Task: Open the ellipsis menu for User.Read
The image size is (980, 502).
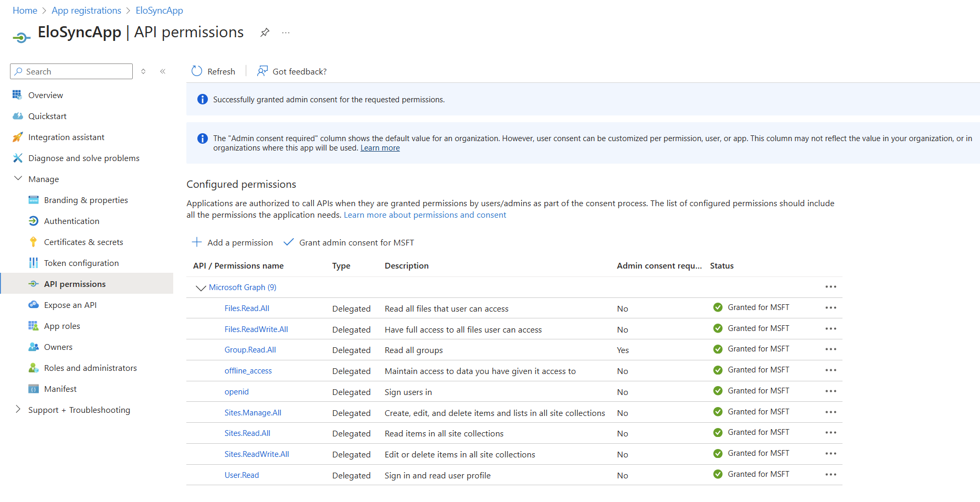Action: click(x=830, y=474)
